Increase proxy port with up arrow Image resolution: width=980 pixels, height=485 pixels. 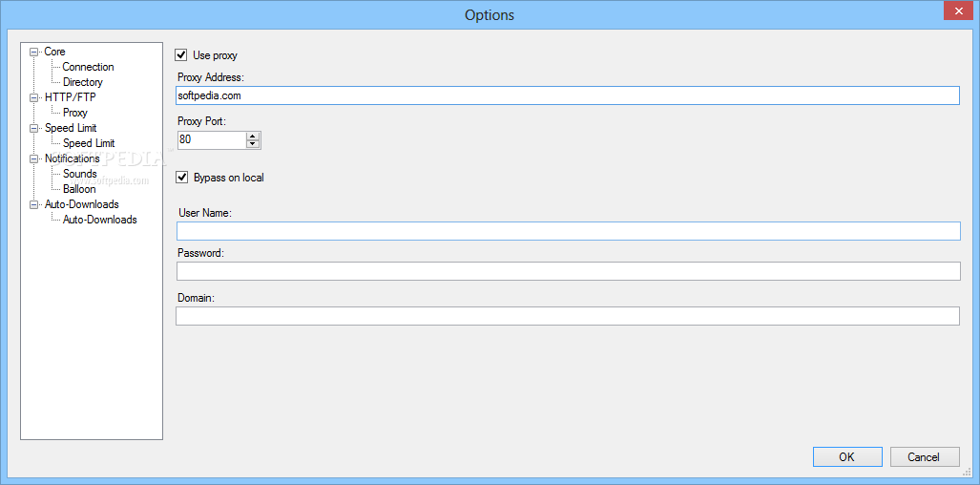253,136
